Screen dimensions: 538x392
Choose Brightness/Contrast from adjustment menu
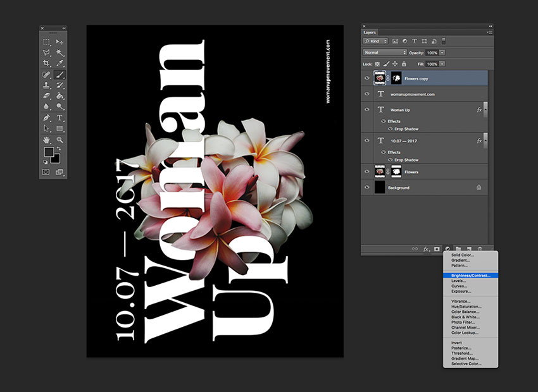470,276
